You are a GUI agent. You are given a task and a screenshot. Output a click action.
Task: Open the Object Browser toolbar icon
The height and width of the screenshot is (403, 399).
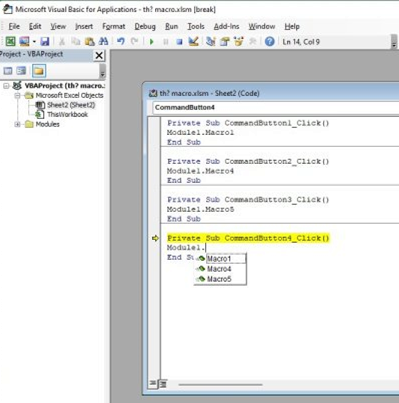tap(239, 41)
